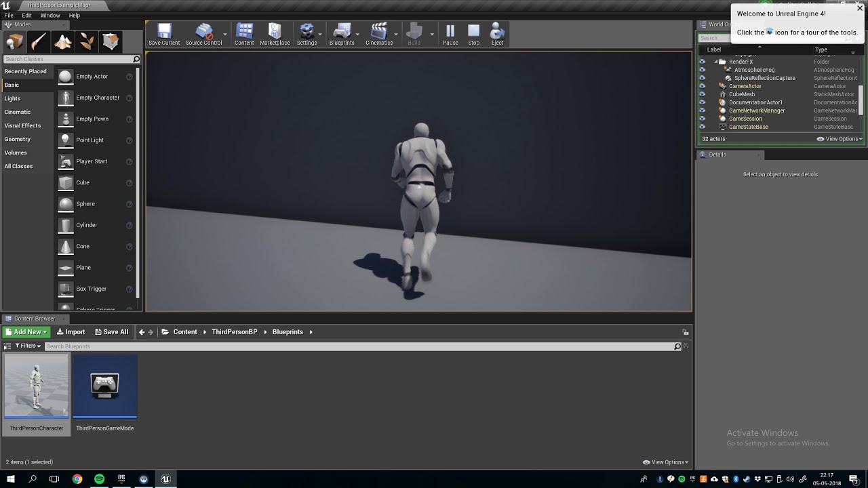Select the Lights category
868x488 pixels.
(x=27, y=98)
